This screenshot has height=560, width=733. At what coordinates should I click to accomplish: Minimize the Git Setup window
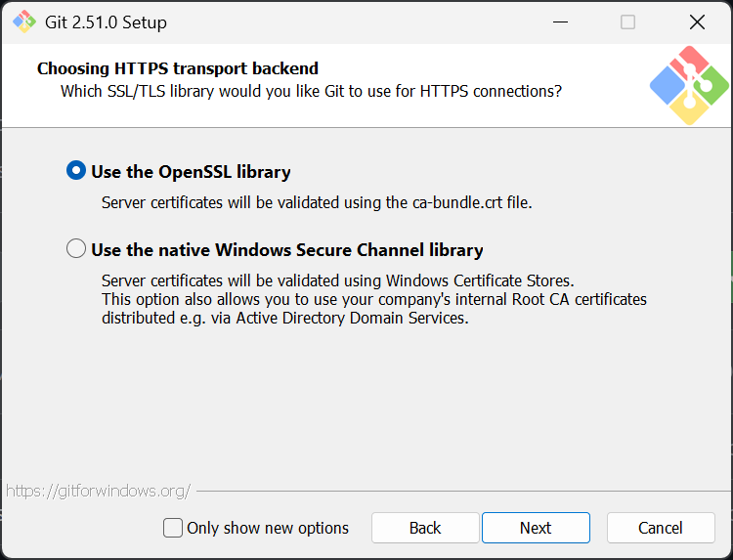pyautogui.click(x=560, y=22)
